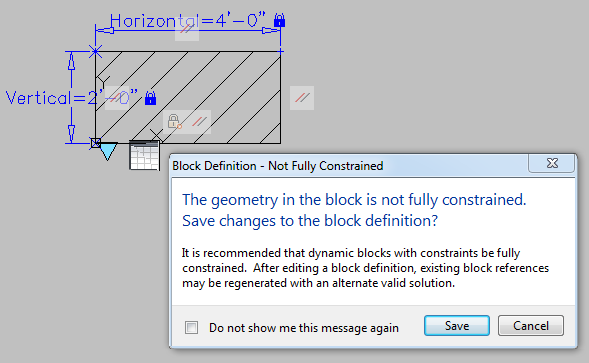Open the block table grid icon
The image size is (589, 363).
[145, 155]
